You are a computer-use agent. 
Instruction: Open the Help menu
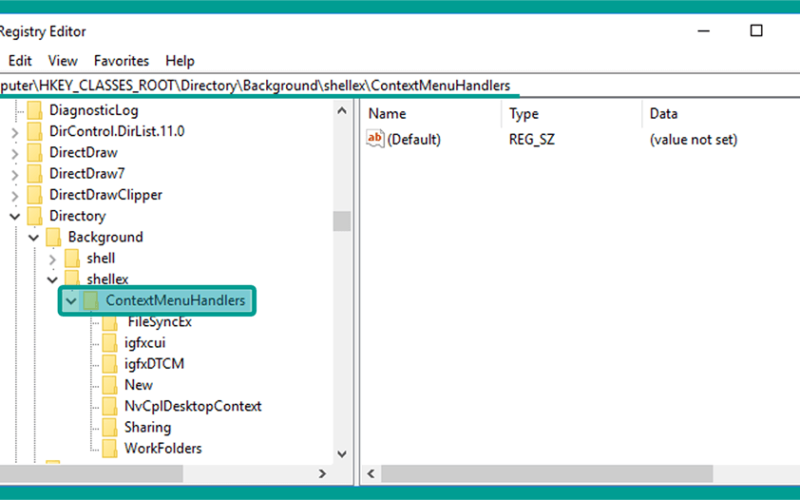[x=180, y=61]
